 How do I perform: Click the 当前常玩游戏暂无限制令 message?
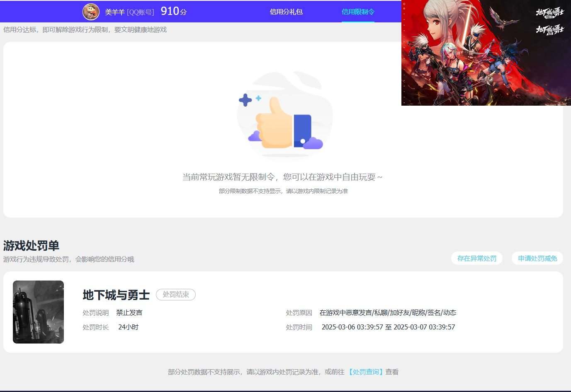click(282, 177)
